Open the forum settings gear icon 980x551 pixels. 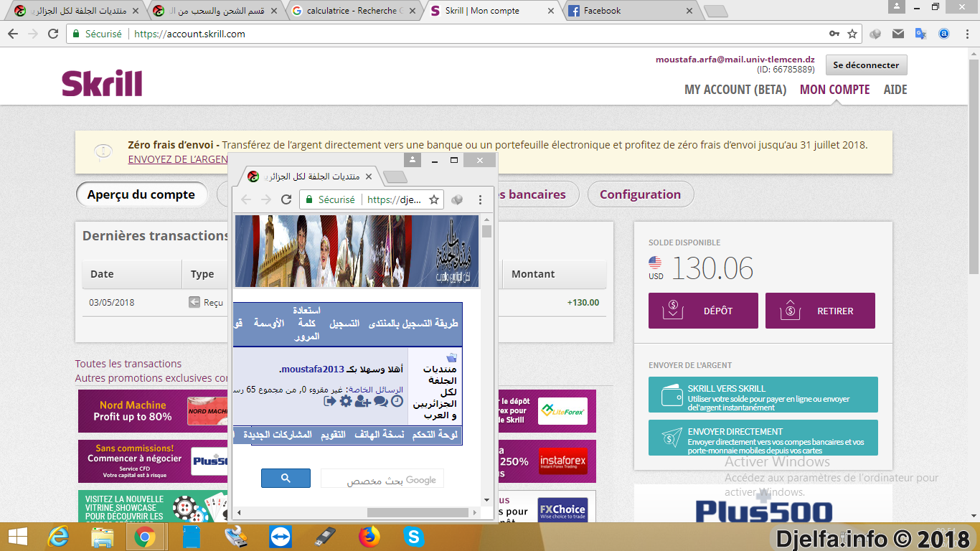[x=346, y=401]
